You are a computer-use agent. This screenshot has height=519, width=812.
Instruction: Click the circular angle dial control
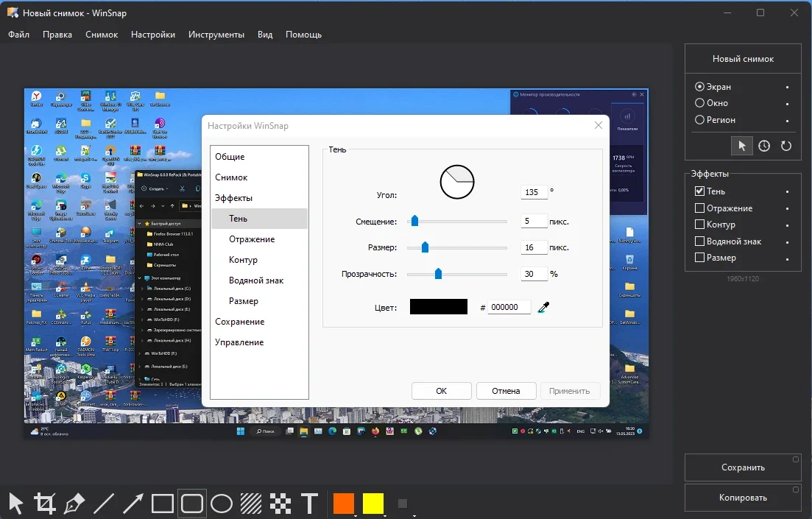(457, 183)
